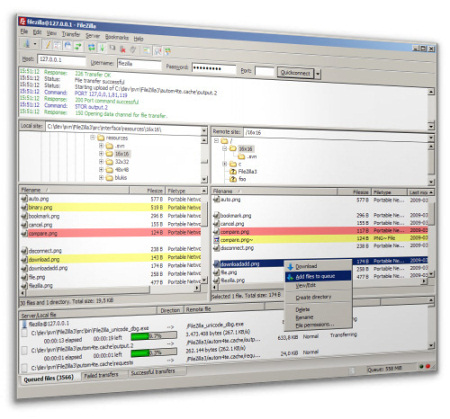Choose Create directory in the context menu
The width and height of the screenshot is (450, 419).
(318, 297)
